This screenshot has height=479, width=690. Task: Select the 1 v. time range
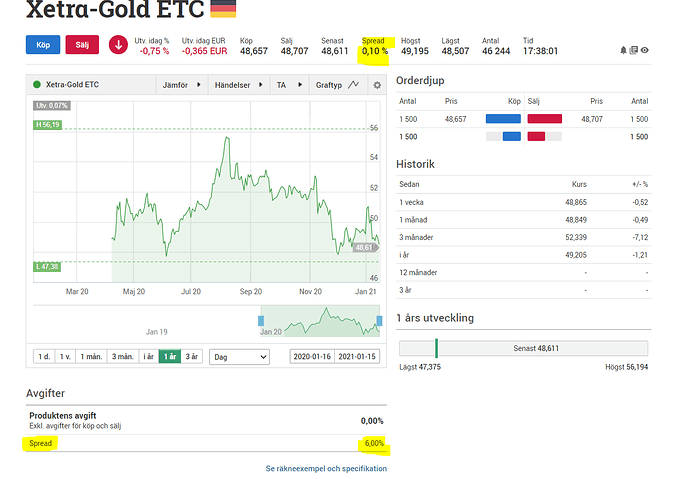pos(65,356)
